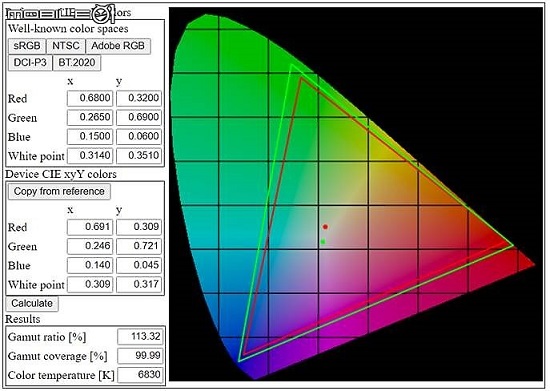Edit reference Red x value 0.6800
The height and width of the screenshot is (391, 550).
point(90,98)
